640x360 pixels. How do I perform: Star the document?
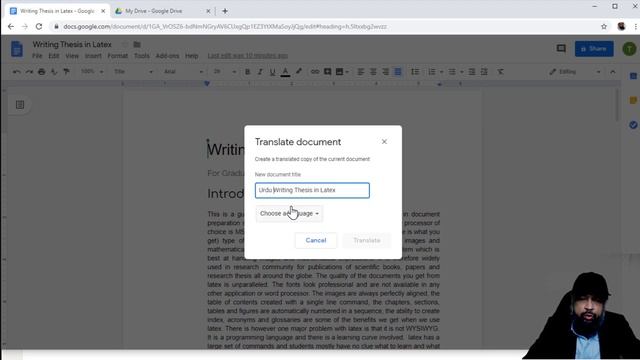tap(125, 44)
